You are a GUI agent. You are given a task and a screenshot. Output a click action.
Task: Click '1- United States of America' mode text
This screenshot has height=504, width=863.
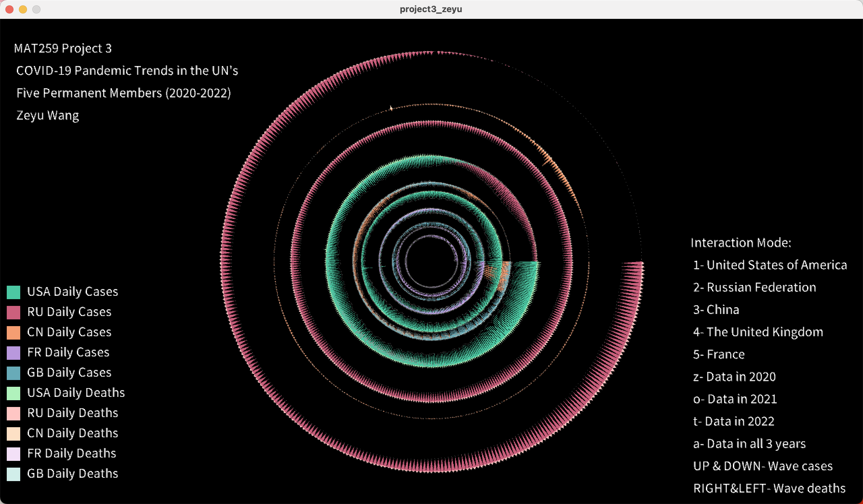[x=770, y=265]
